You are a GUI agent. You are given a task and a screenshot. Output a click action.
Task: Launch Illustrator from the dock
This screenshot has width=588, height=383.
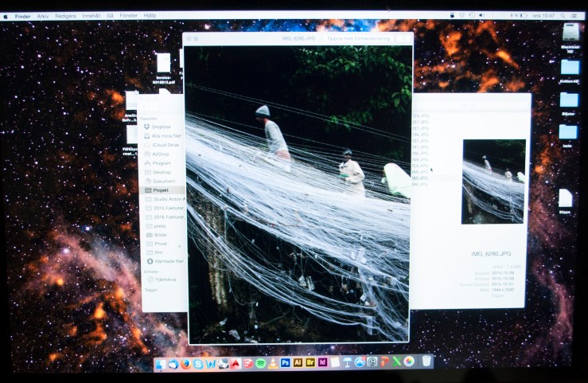pyautogui.click(x=298, y=363)
